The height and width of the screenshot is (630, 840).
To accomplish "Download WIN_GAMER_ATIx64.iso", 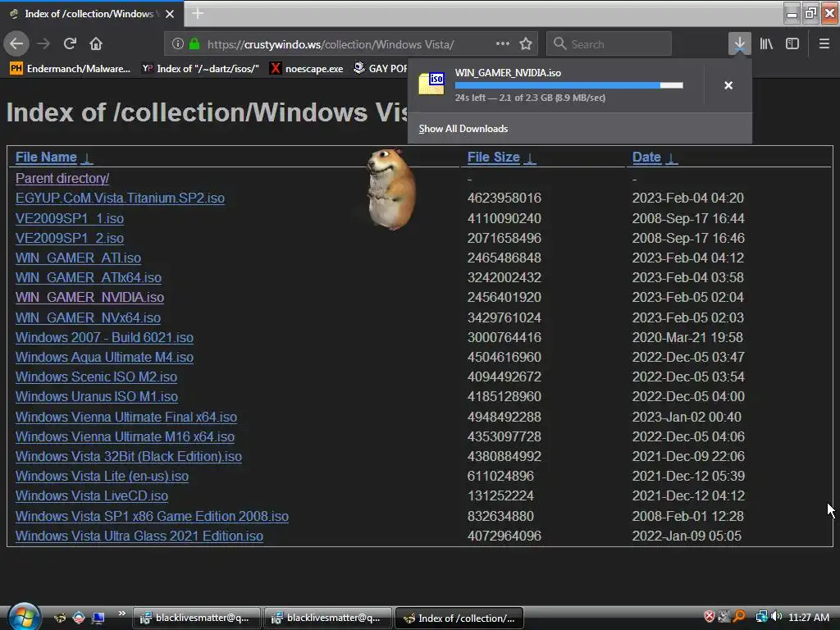I will tap(89, 277).
